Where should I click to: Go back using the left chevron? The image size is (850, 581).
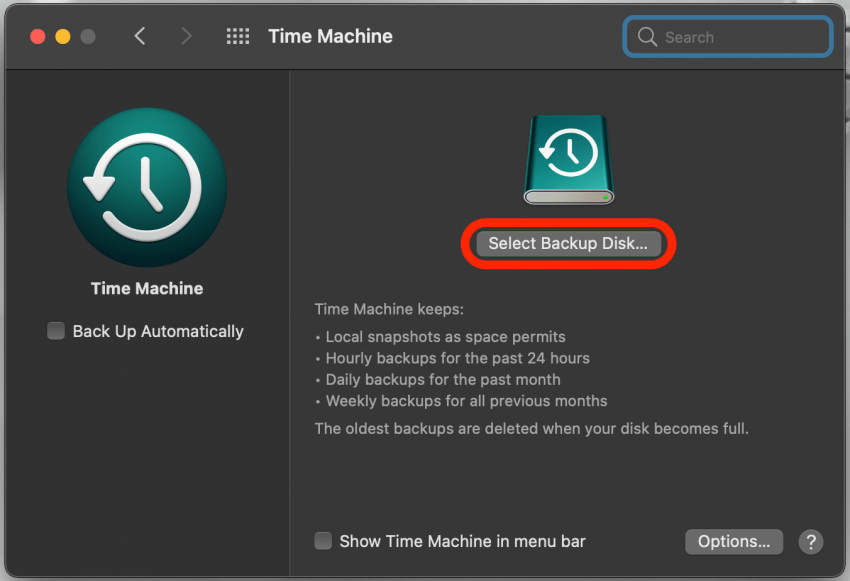point(140,37)
